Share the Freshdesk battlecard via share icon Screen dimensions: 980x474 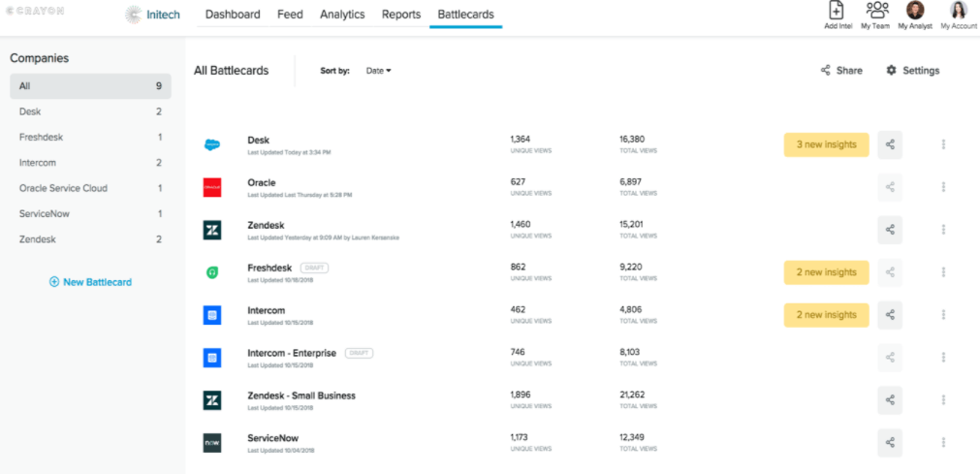tap(890, 272)
